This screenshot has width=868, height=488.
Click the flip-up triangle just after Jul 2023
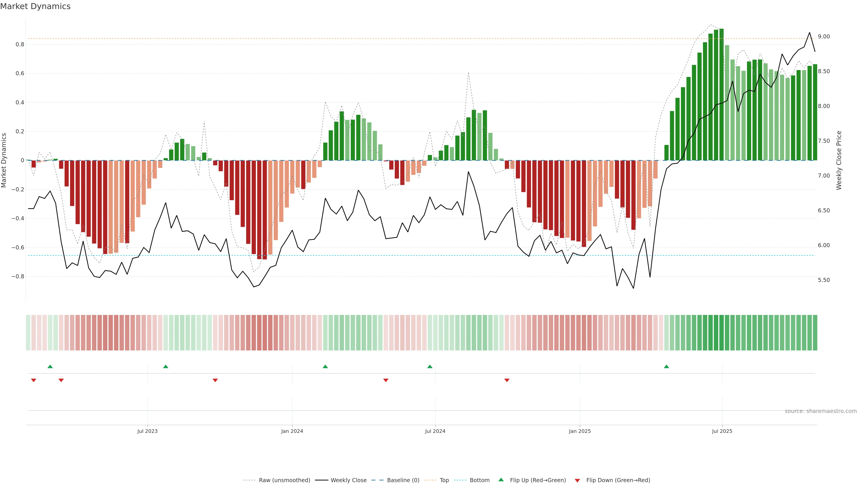(x=165, y=366)
